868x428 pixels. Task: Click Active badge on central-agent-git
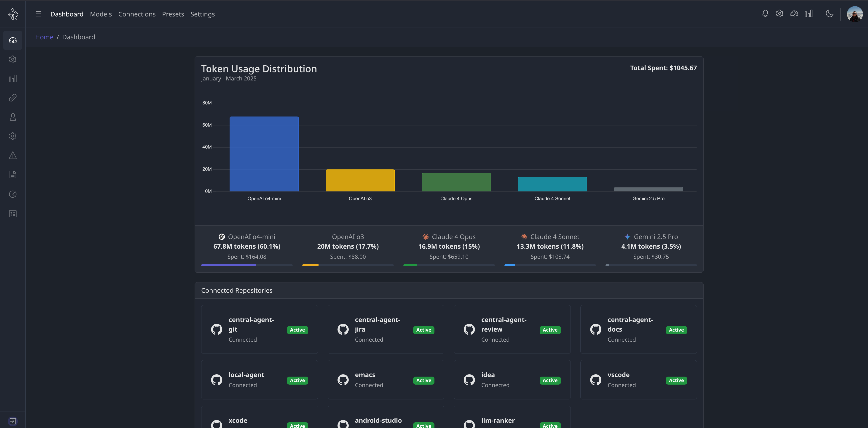(297, 330)
